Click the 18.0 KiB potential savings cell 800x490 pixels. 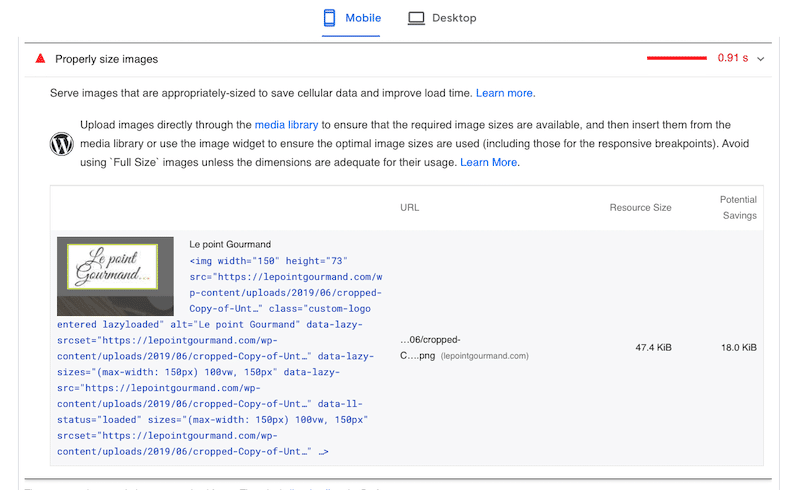[739, 348]
